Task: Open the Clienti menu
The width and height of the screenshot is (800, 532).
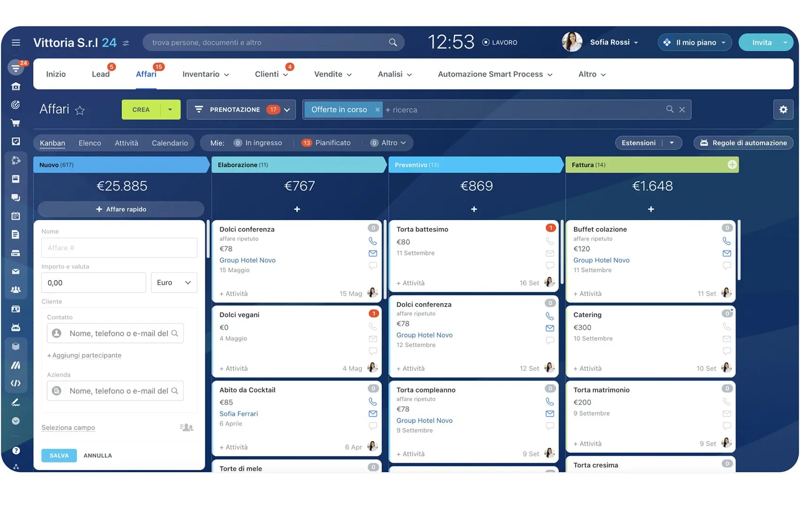Action: pyautogui.click(x=272, y=74)
